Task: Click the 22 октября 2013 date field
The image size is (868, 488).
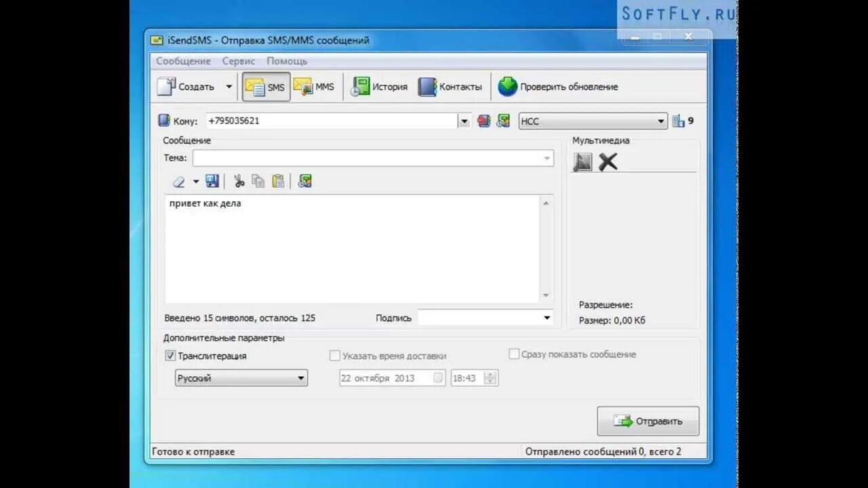Action: click(x=392, y=378)
